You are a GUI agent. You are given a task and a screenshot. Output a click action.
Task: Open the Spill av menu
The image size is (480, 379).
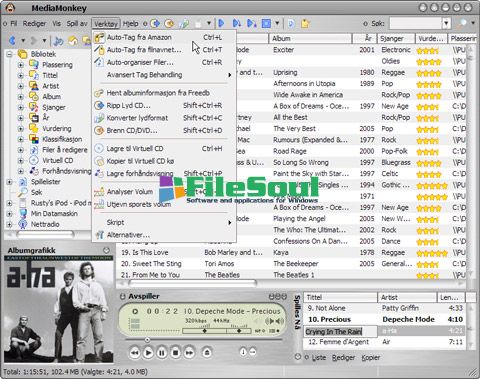[77, 24]
